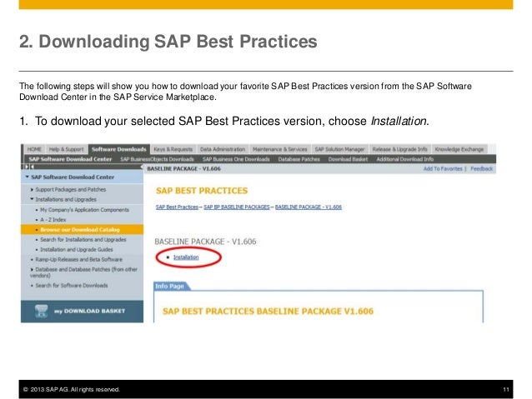
Task: Select Browse our Download Catalog item
Action: [80, 230]
